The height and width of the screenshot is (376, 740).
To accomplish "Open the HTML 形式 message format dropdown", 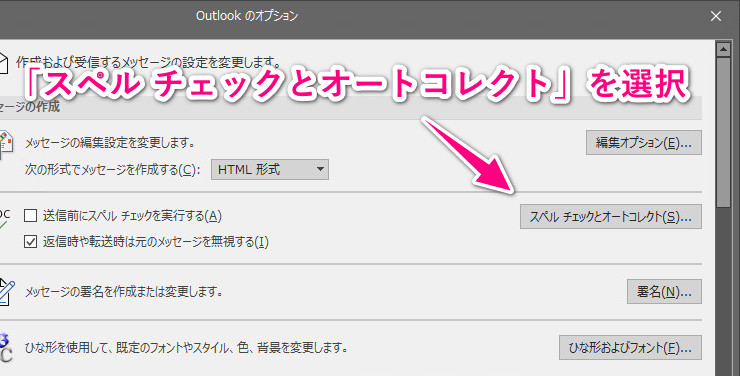I will 270,169.
